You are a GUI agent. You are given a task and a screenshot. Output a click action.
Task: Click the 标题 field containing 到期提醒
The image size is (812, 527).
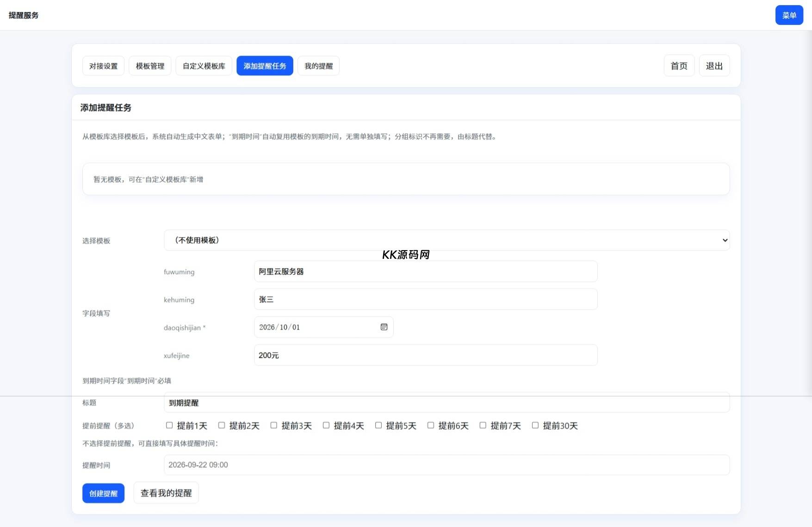click(446, 403)
